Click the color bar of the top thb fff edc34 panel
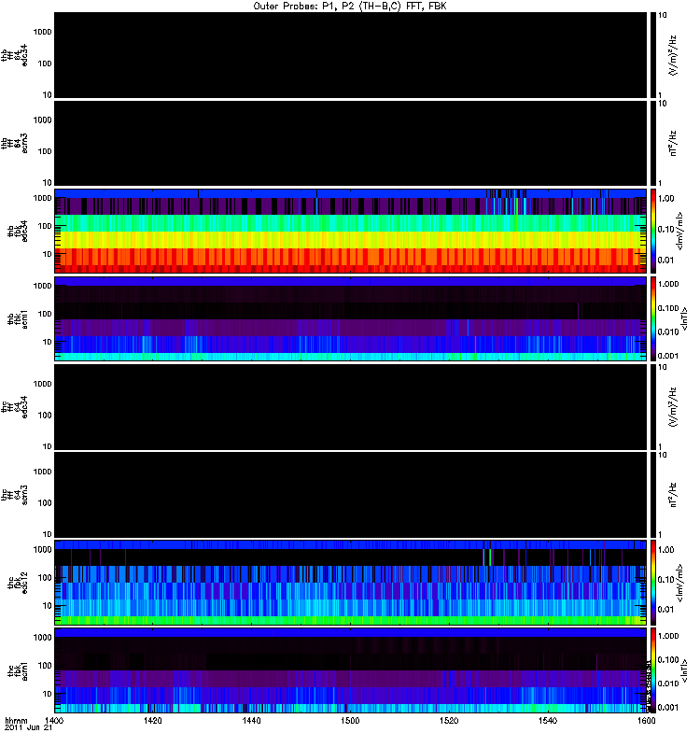This screenshot has height=747, width=700. pyautogui.click(x=654, y=54)
